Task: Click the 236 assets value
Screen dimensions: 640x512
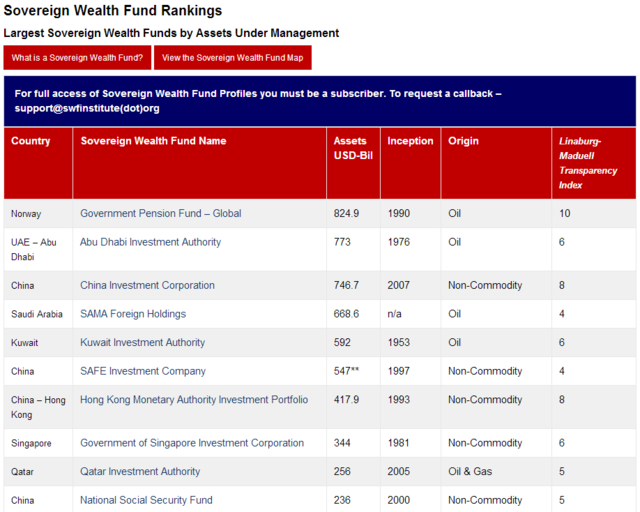Action: coord(342,500)
